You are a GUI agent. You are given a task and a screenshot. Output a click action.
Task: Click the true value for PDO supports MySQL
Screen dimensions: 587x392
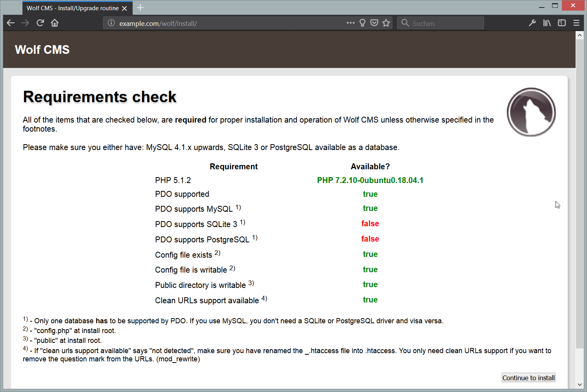tap(370, 208)
